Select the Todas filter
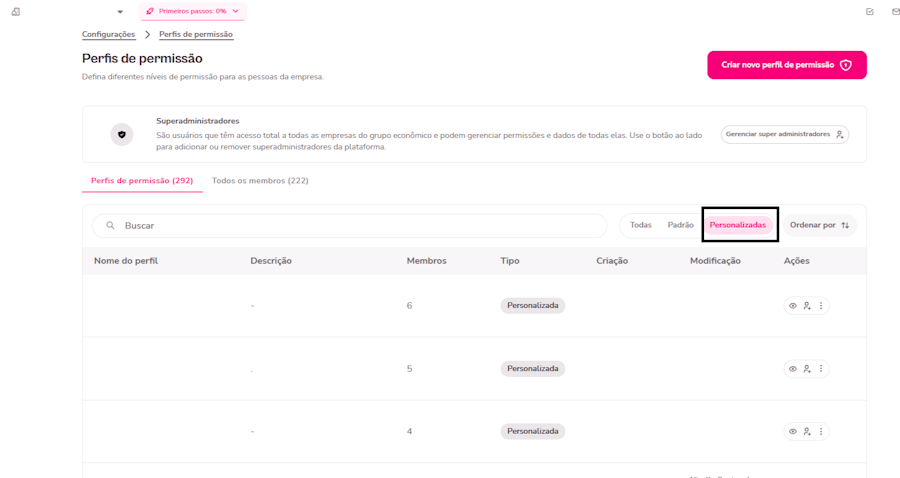 point(641,225)
